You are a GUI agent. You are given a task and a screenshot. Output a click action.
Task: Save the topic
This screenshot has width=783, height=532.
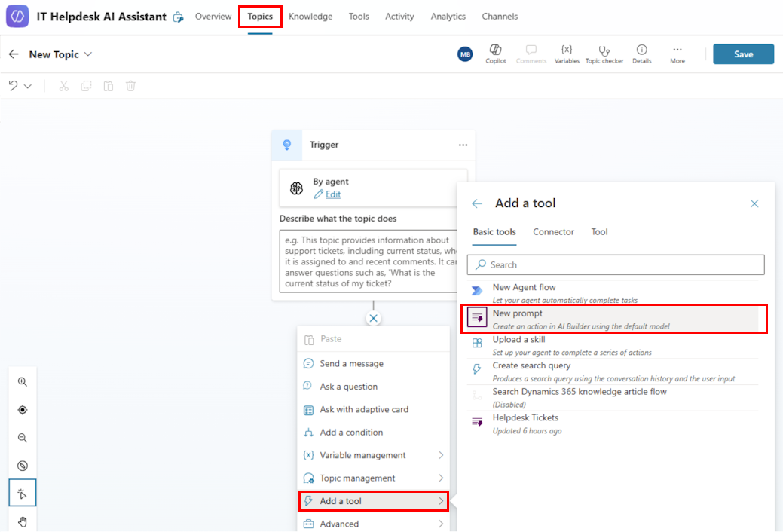click(x=743, y=54)
